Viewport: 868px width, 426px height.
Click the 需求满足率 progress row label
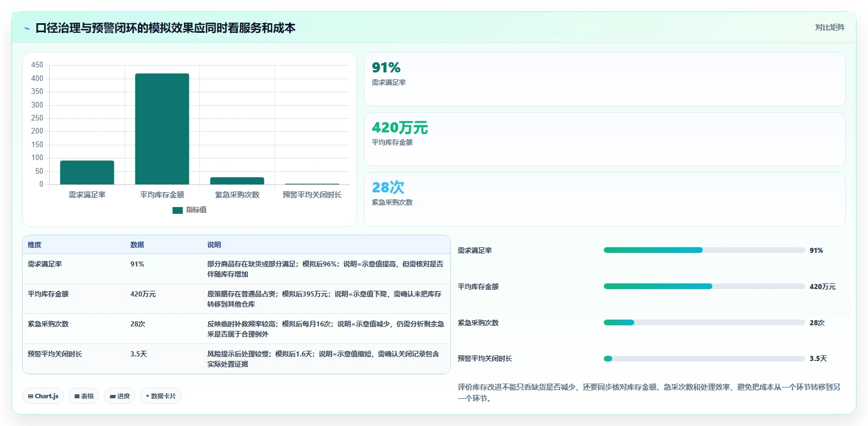475,250
